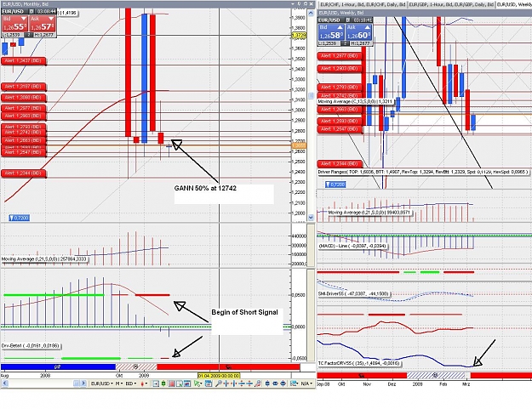Click Moving Average (C,13,S,0,0) label on Weekly chart
The image size is (532, 409).
[355, 102]
